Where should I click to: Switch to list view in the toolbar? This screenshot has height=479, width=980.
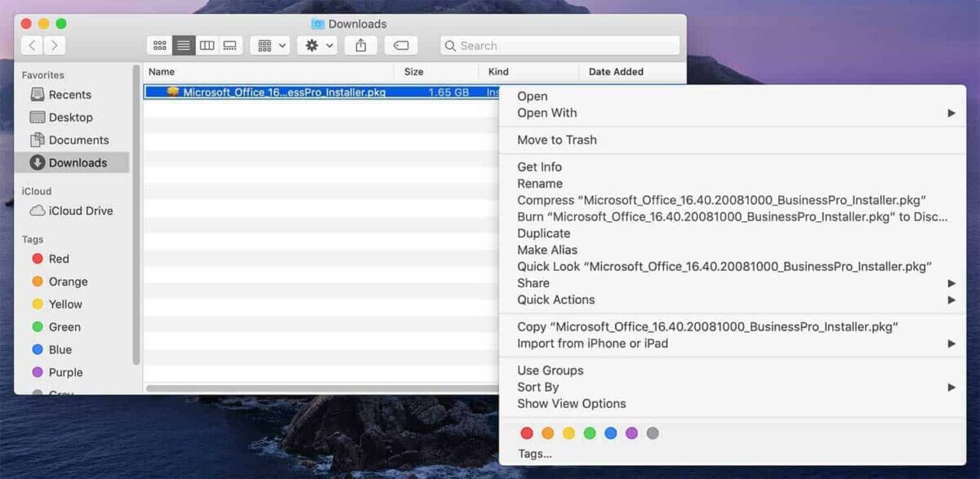point(184,46)
